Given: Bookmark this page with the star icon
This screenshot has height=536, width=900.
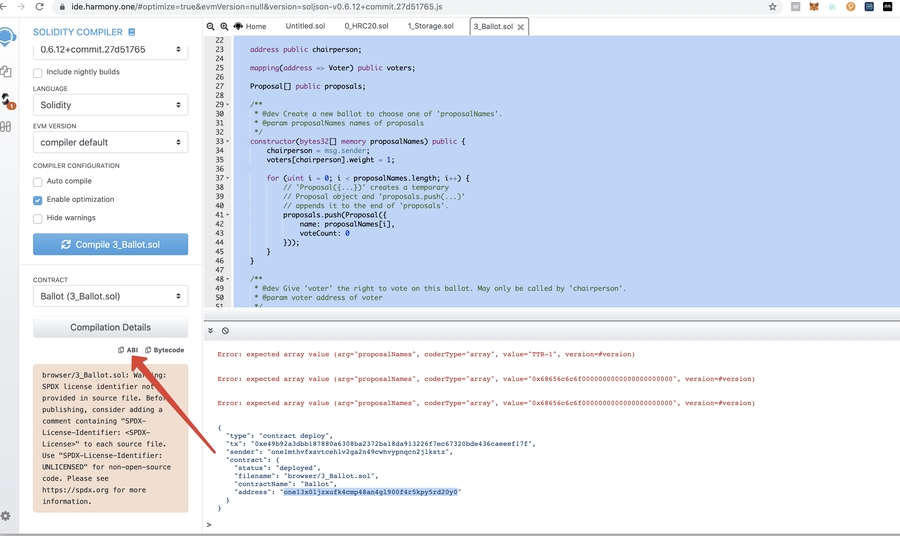Looking at the screenshot, I should point(773,7).
